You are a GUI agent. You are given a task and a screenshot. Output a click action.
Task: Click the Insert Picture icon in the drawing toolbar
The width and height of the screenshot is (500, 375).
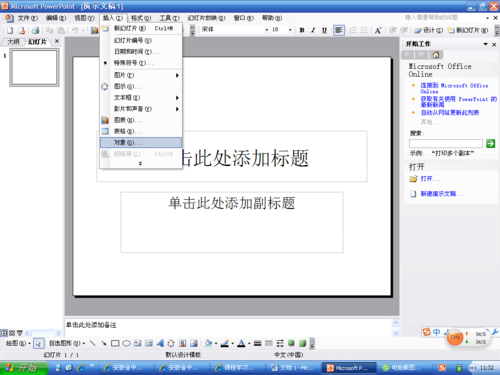tap(194, 343)
